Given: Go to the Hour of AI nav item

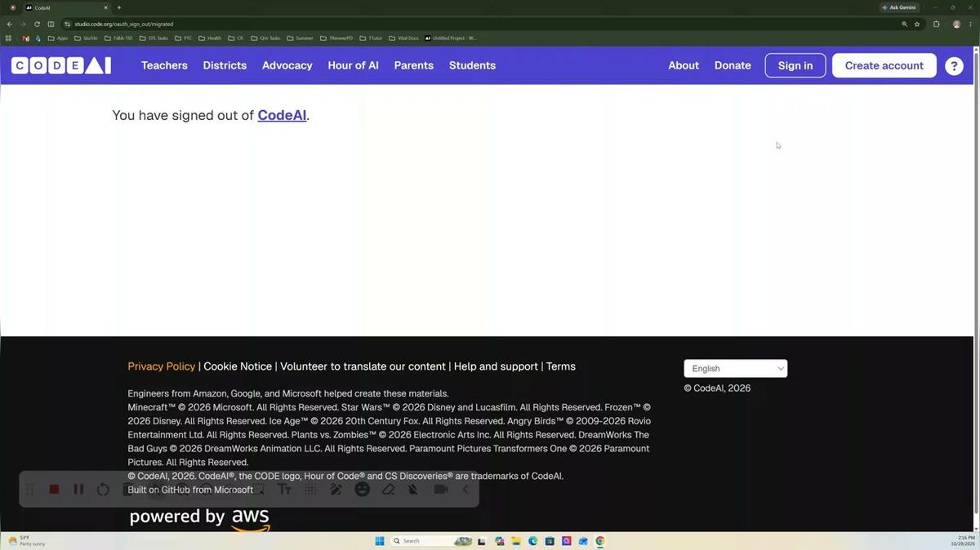Looking at the screenshot, I should 353,65.
